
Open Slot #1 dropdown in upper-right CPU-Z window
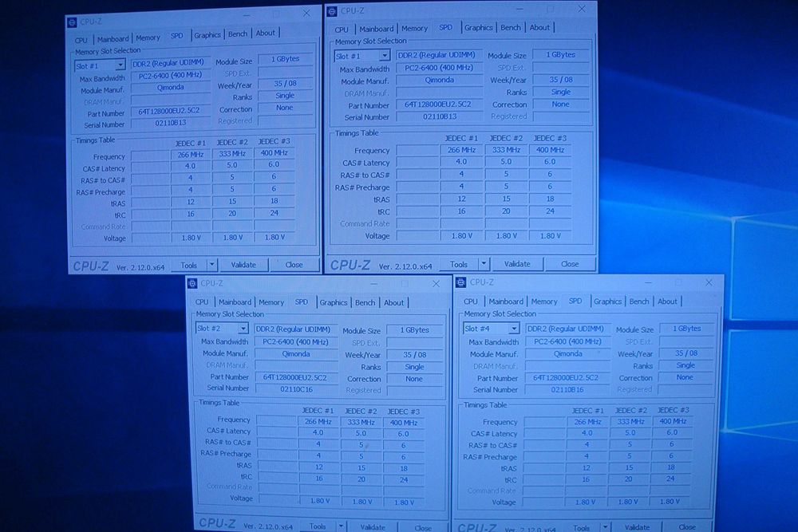pos(385,56)
